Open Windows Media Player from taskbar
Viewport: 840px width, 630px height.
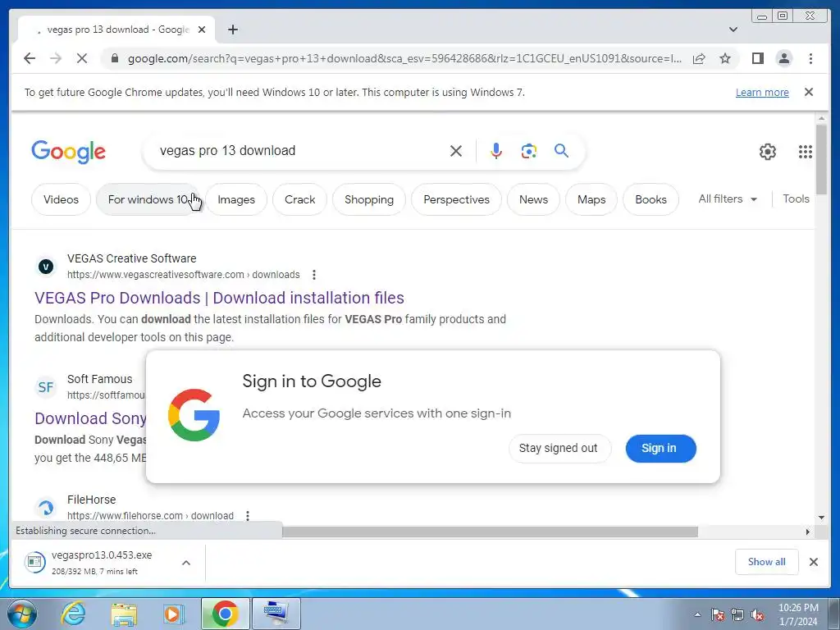point(174,614)
